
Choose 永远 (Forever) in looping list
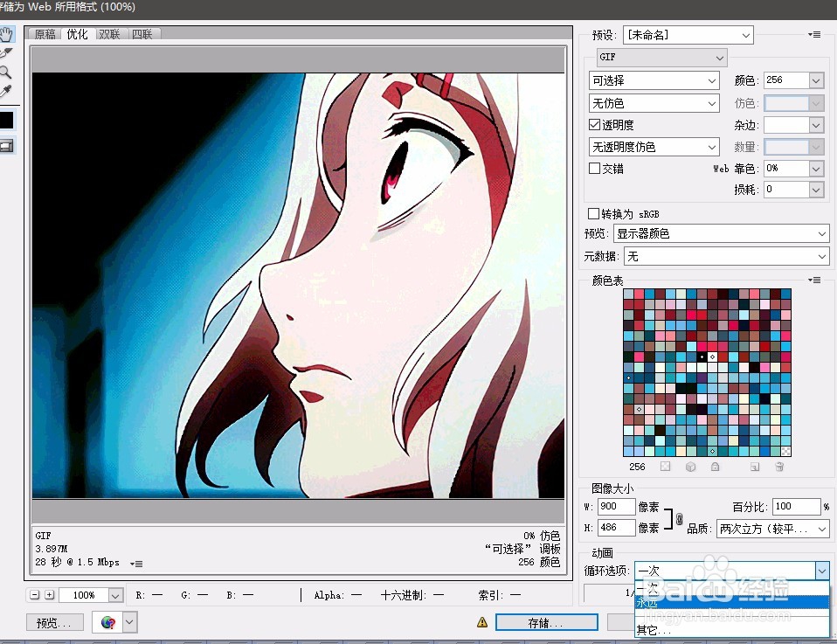732,602
